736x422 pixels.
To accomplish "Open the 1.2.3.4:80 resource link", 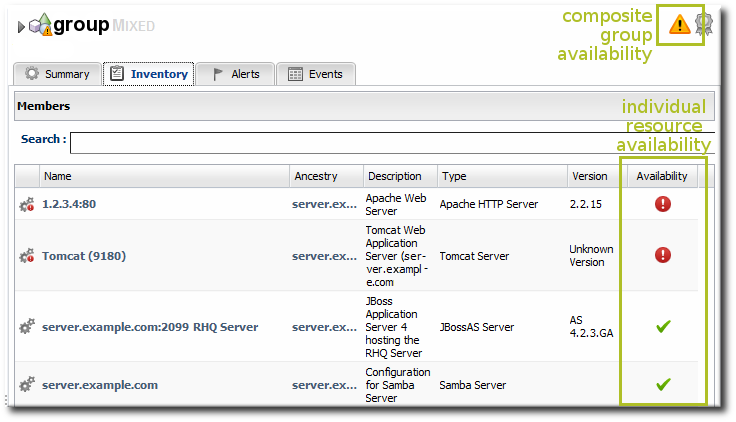I will click(69, 204).
